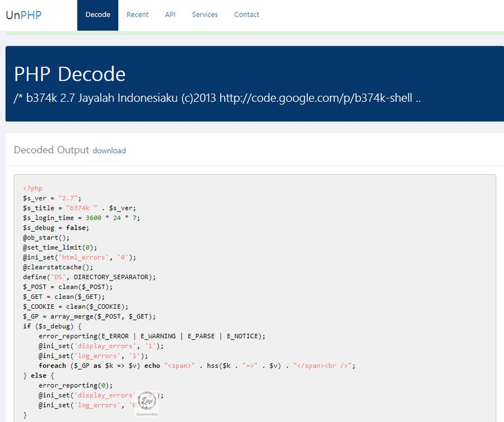Viewport: 504px width, 422px height.
Task: Click the PHP Decode heading
Action: tap(70, 74)
